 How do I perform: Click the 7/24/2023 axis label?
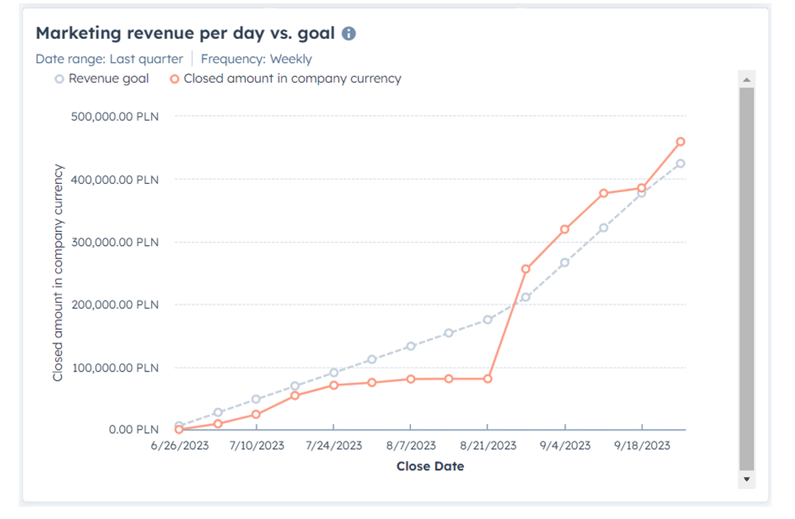tap(334, 446)
